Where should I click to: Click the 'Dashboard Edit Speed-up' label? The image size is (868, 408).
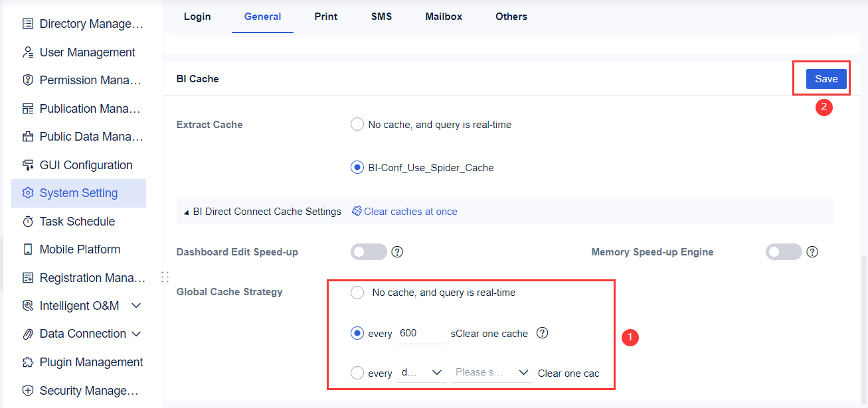tap(237, 252)
